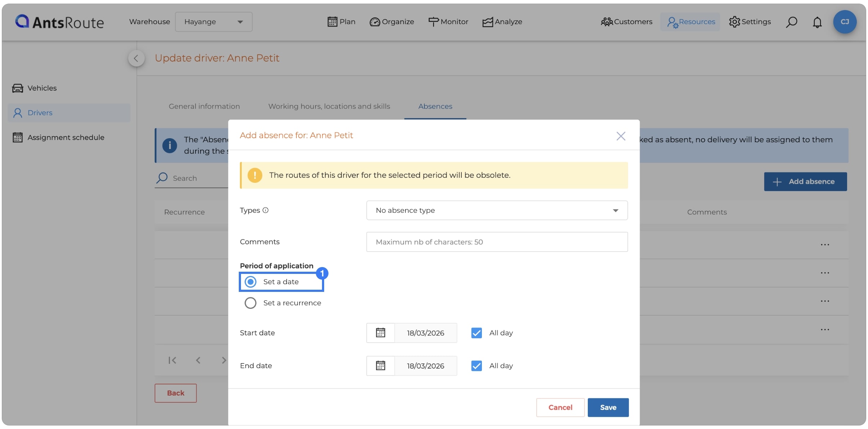868x429 pixels.
Task: Select the Set a date radio button
Action: [250, 282]
